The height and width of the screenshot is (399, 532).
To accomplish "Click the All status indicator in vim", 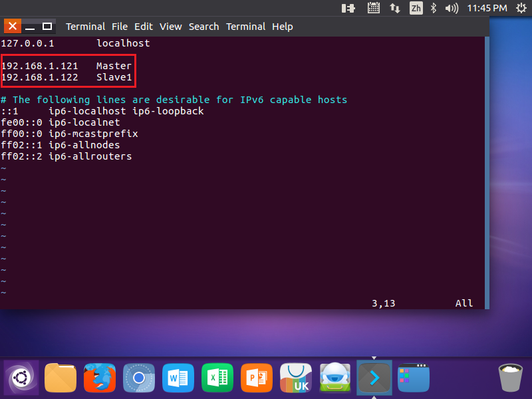I will [464, 303].
